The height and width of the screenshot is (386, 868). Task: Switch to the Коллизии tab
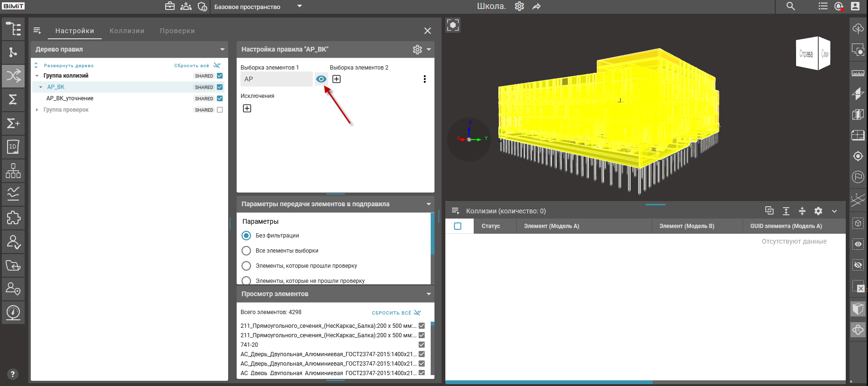pyautogui.click(x=127, y=31)
